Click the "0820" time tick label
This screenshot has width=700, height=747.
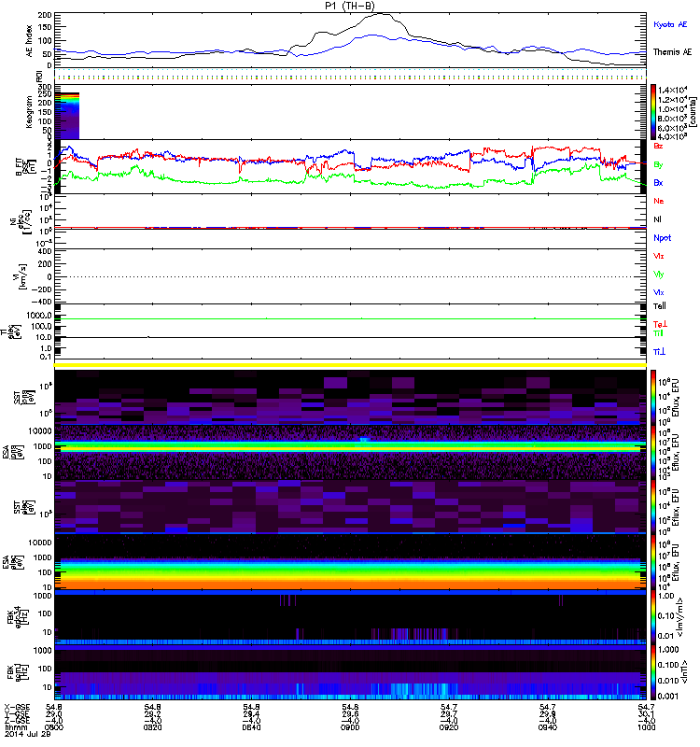coord(152,727)
